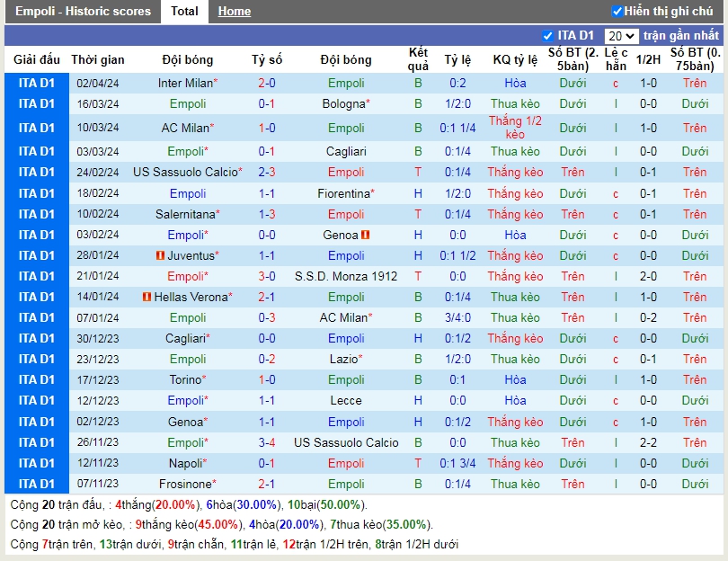Click the 3-4 score against US Sassuolo
Image resolution: width=728 pixels, height=561 pixels.
[267, 443]
